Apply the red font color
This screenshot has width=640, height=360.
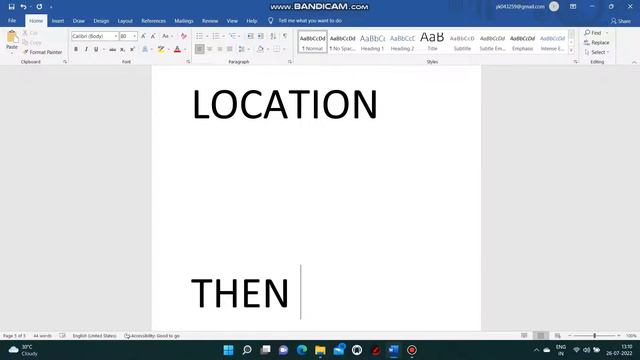(177, 49)
